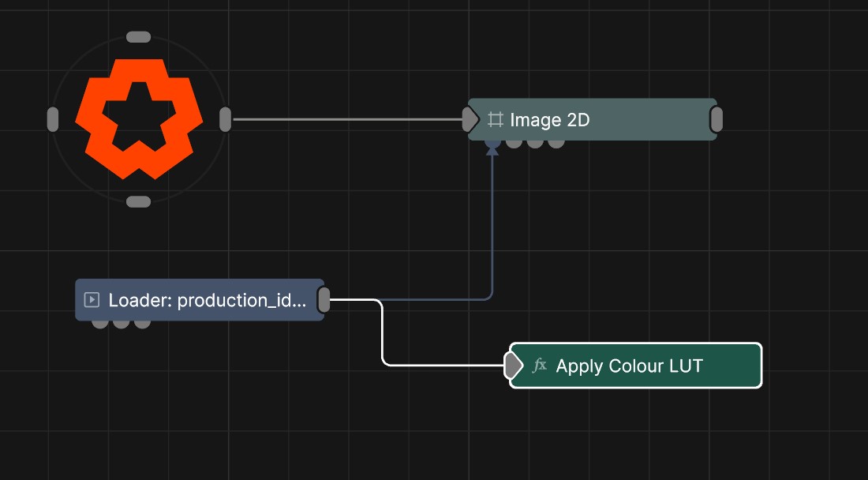Image resolution: width=868 pixels, height=480 pixels.
Task: Click the root node's left port
Action: point(53,119)
